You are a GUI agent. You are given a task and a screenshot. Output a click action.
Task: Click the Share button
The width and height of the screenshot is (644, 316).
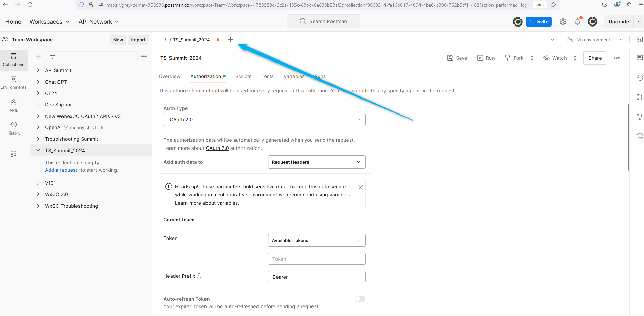[x=595, y=58]
